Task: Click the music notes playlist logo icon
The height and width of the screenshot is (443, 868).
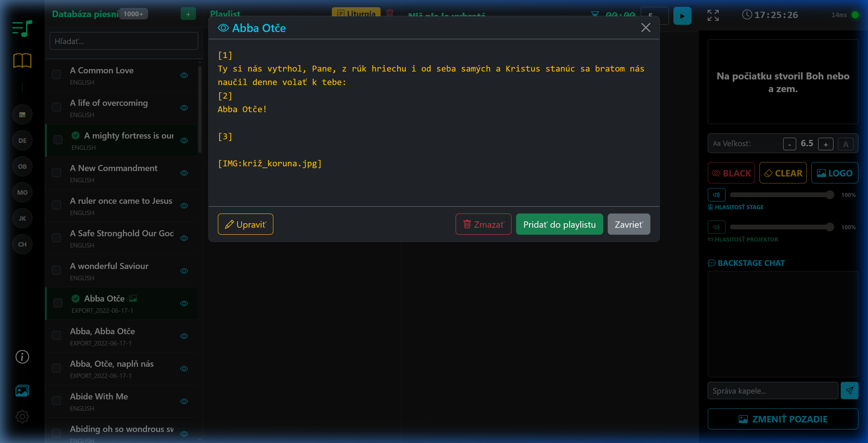Action: [x=22, y=28]
